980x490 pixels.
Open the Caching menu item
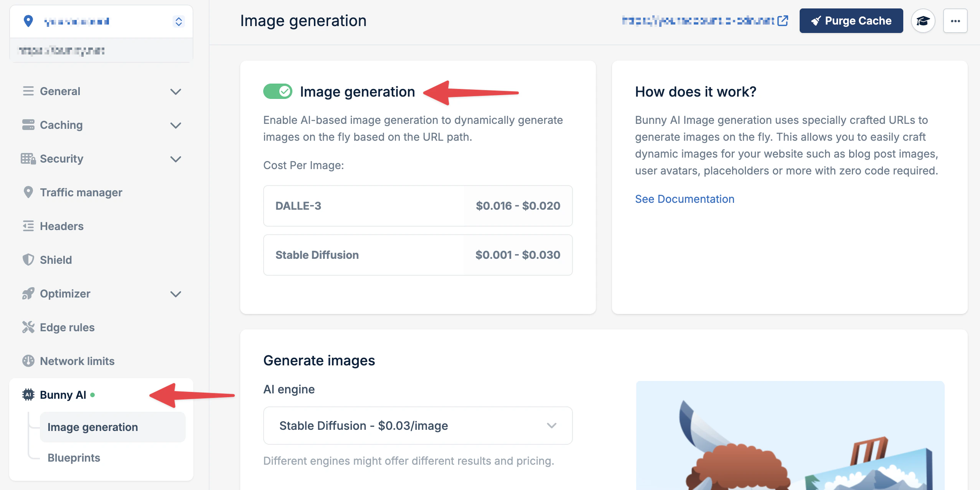[x=101, y=125]
